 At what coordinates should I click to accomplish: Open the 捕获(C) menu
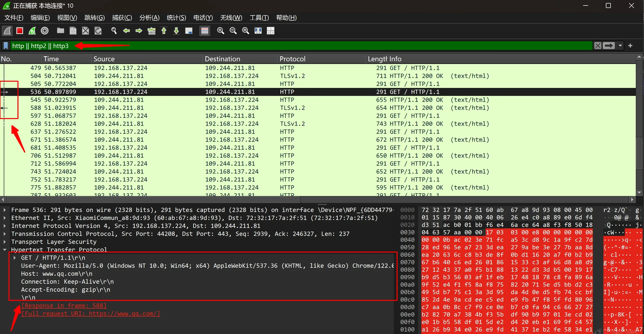tap(122, 18)
